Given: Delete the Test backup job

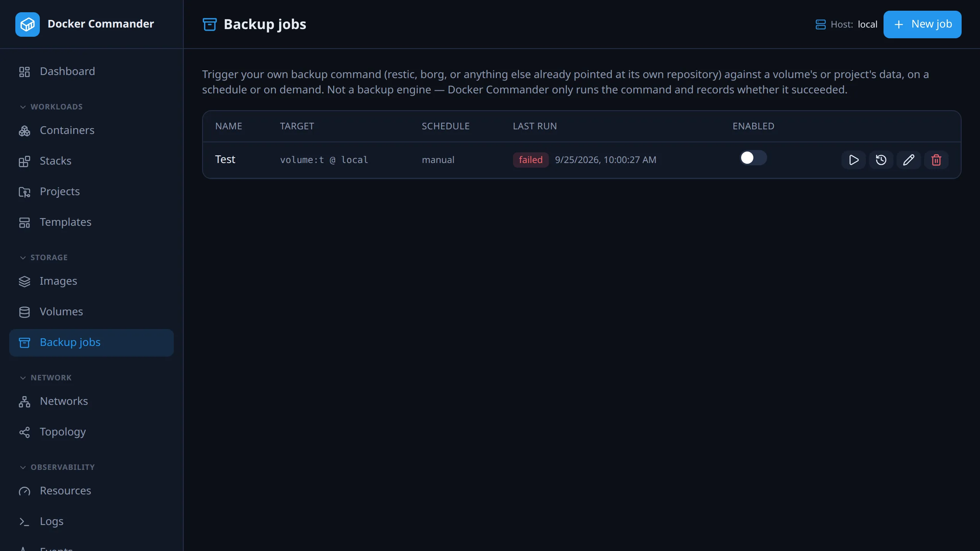Looking at the screenshot, I should 936,160.
